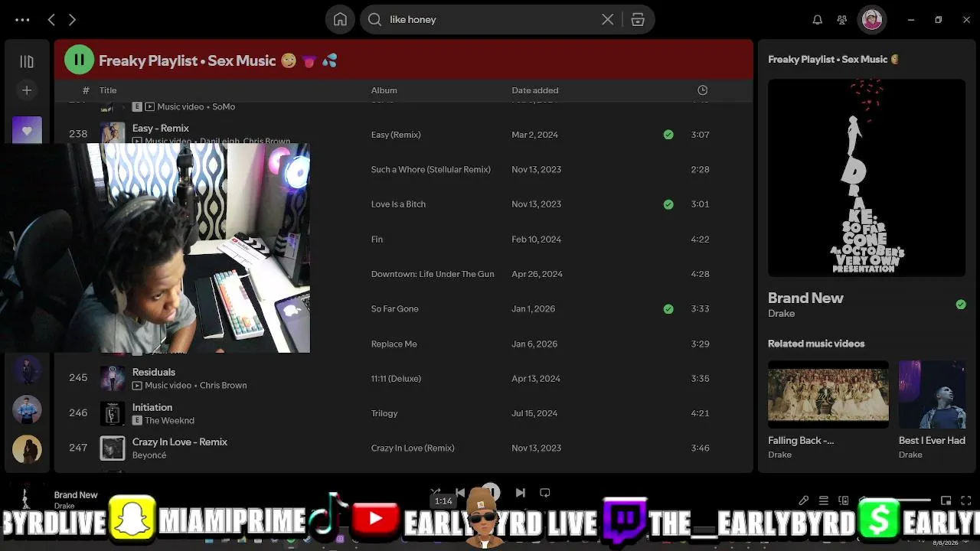Enter full screen from player bar
This screenshot has width=980, height=551.
[966, 500]
